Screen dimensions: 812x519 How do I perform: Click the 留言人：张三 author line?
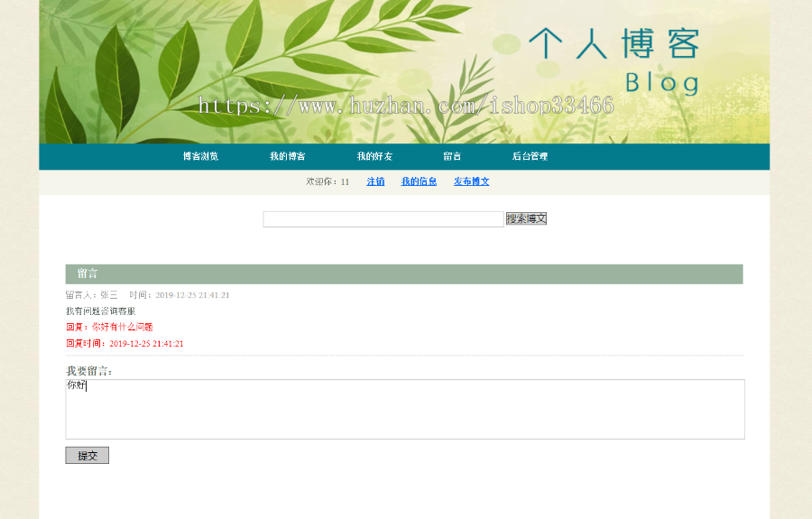(92, 295)
